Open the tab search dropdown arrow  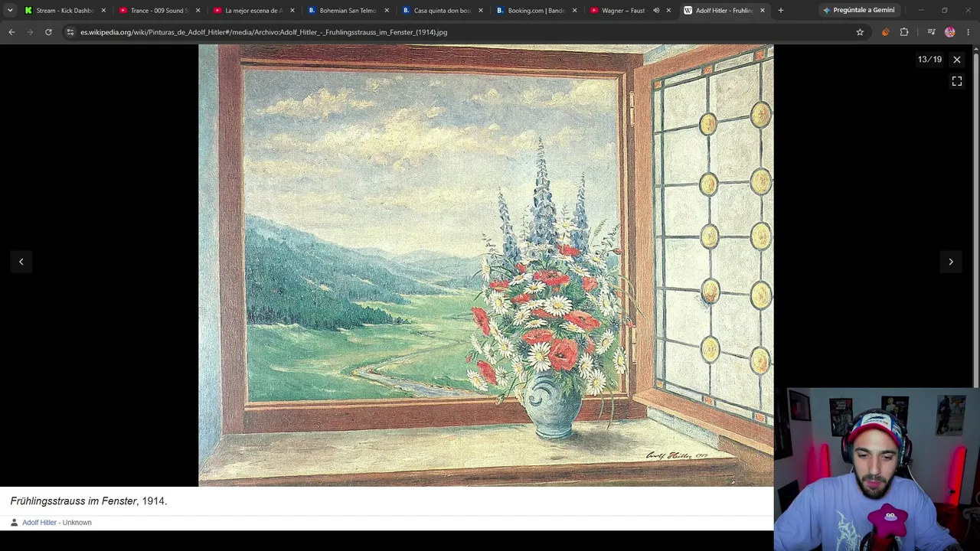tap(10, 10)
